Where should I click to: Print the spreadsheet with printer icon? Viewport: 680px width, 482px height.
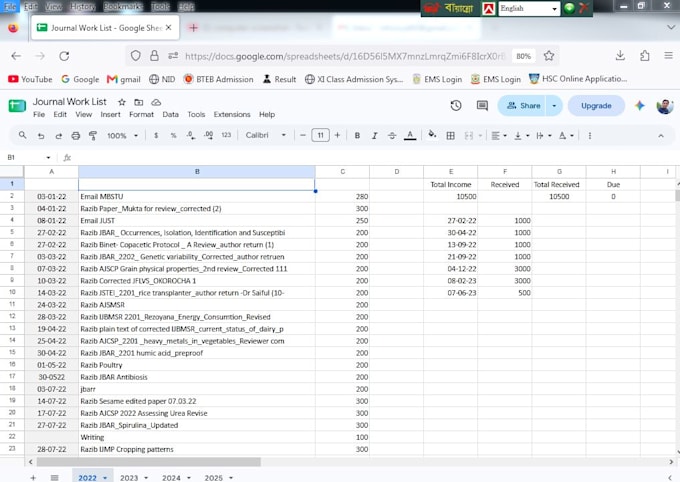[75, 136]
